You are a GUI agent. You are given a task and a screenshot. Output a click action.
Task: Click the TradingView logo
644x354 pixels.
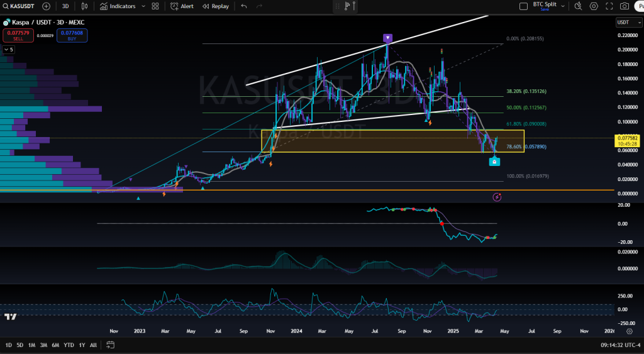click(11, 317)
